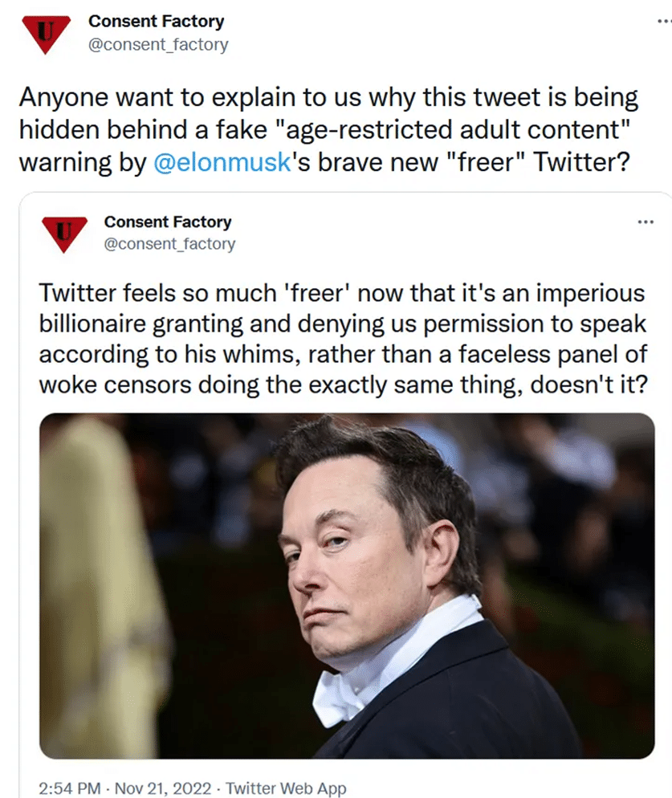Click the quoted tweet's @consent_factory handle
The width and height of the screenshot is (672, 798).
tap(169, 244)
